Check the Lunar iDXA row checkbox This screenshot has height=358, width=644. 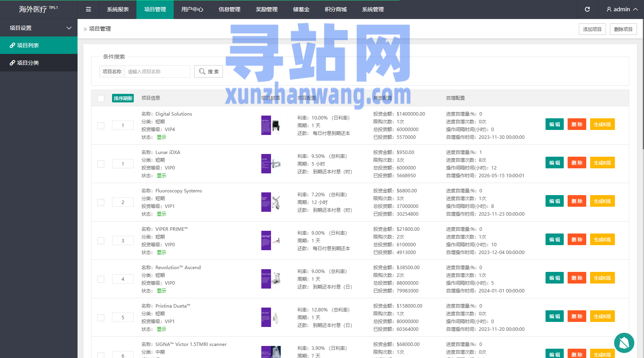(101, 164)
